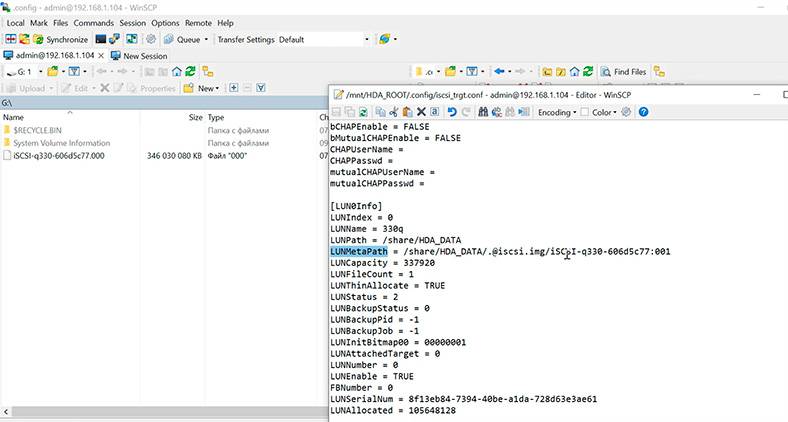Close the admin@192.168.1.104 session tab
Image resolution: width=788 pixels, height=422 pixels.
click(x=101, y=56)
